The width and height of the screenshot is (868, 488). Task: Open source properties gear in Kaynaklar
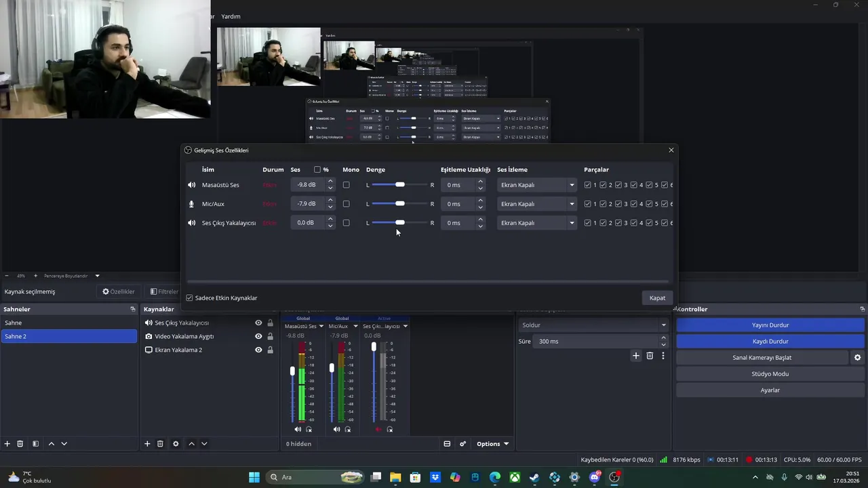[x=176, y=444]
